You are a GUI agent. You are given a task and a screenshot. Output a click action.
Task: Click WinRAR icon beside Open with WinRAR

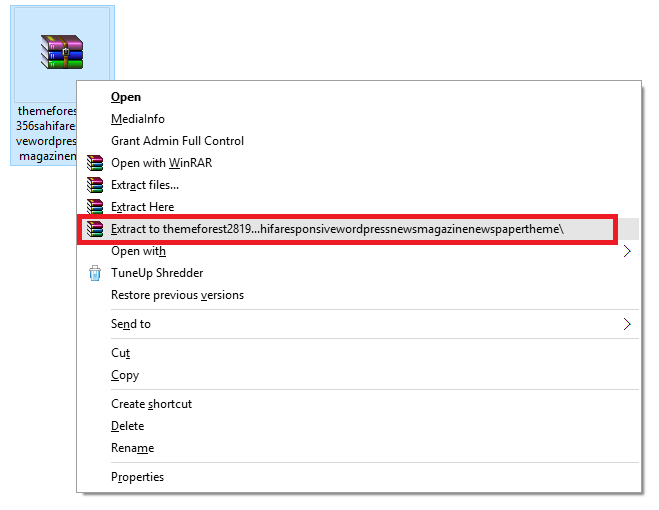point(95,163)
